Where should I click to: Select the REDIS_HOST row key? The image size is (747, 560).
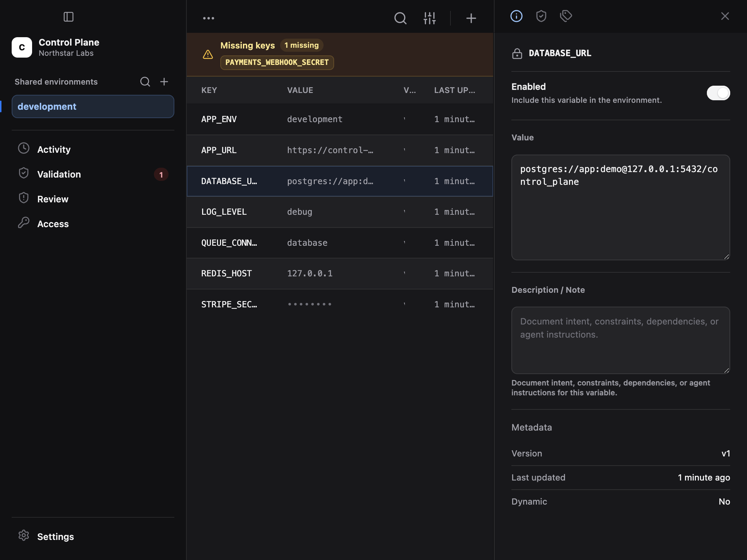[x=227, y=273]
